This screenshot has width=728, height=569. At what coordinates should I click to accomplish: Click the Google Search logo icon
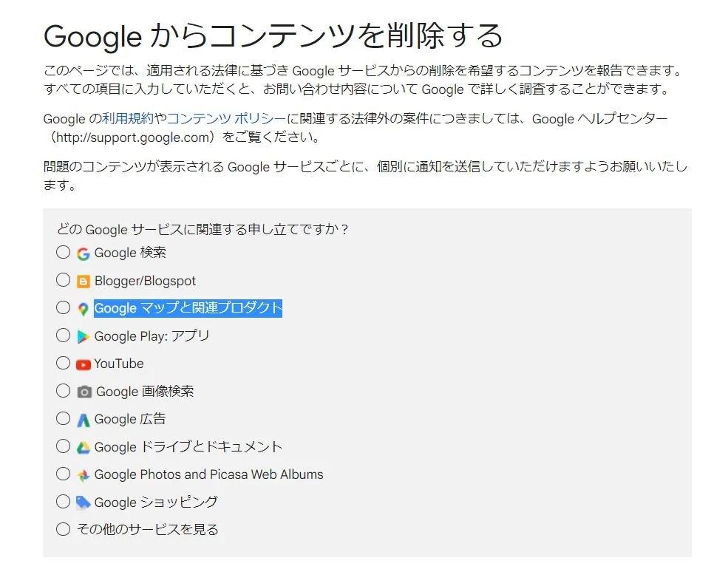pyautogui.click(x=84, y=253)
